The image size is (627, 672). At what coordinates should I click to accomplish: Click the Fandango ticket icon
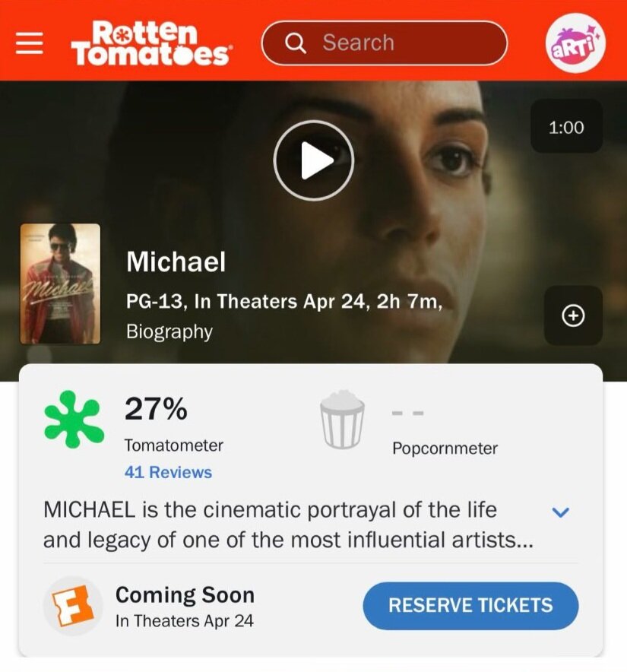point(72,606)
